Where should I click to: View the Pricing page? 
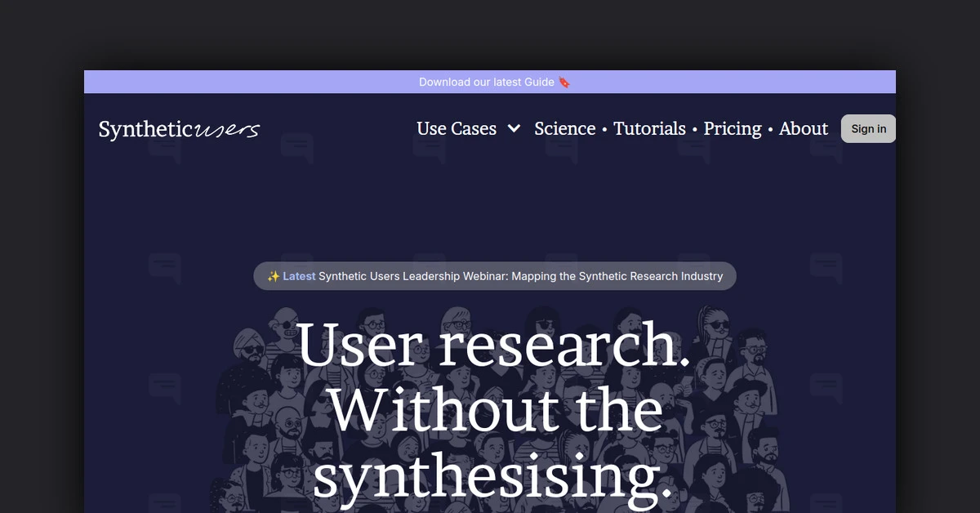[x=733, y=128]
